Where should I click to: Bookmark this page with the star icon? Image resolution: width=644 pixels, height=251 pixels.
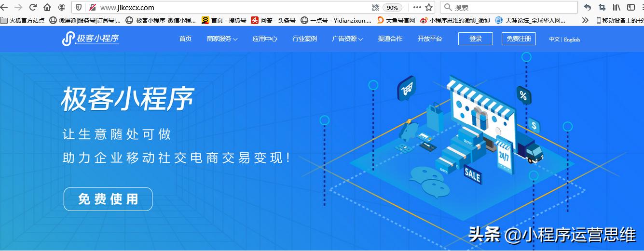429,7
